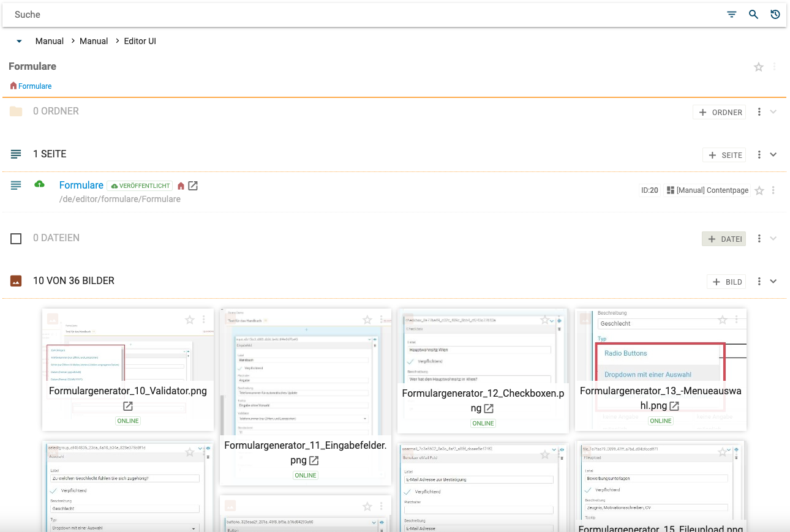Click the page list icon beside 1 SEITE
The height and width of the screenshot is (532, 790).
16,154
